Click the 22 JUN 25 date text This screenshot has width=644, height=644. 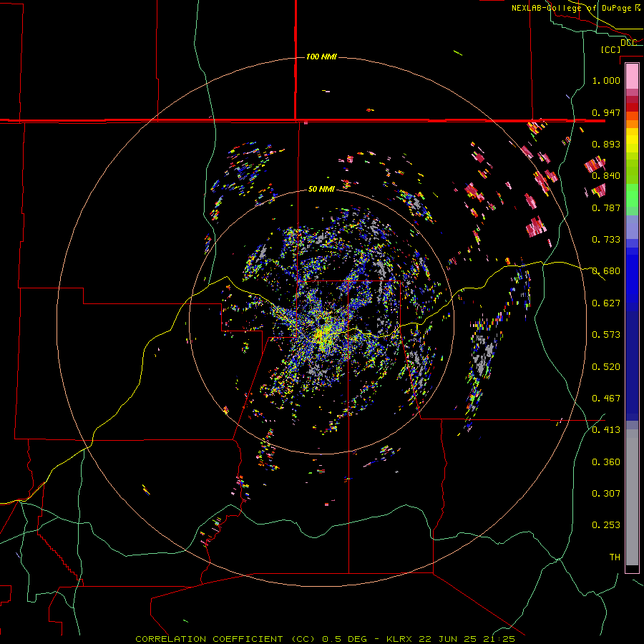tap(448, 639)
